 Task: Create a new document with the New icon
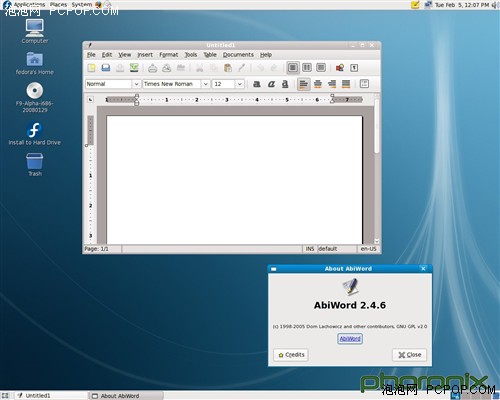tap(91, 68)
